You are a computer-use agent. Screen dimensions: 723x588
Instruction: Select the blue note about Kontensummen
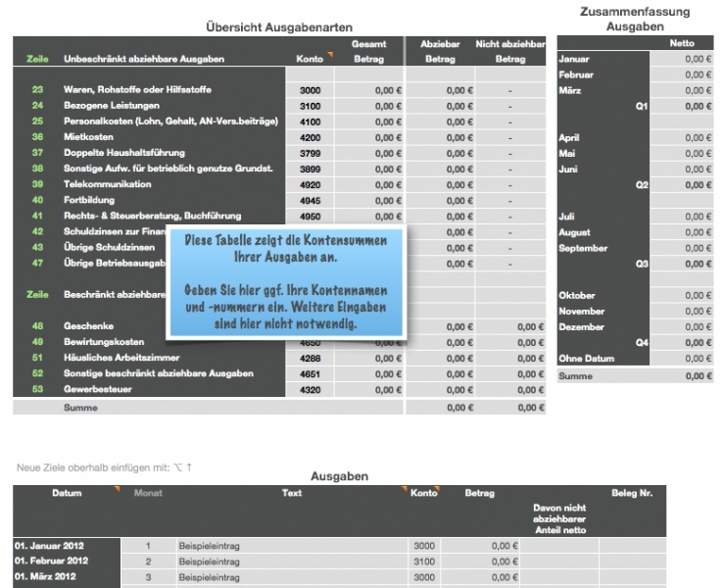pyautogui.click(x=285, y=281)
